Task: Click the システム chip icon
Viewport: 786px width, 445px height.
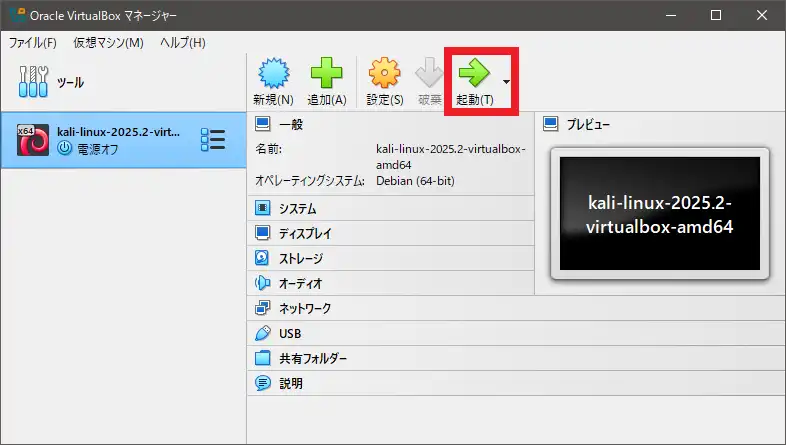Action: (x=263, y=208)
